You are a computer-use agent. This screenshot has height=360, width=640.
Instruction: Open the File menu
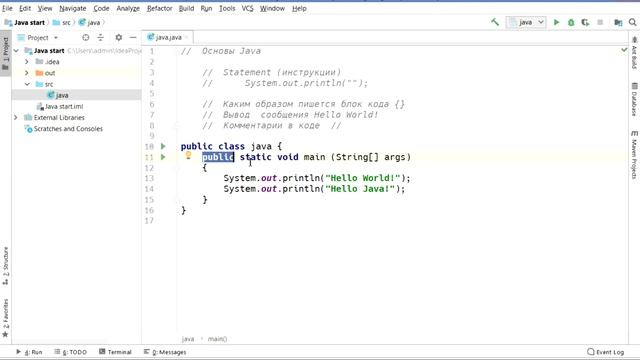[x=7, y=8]
